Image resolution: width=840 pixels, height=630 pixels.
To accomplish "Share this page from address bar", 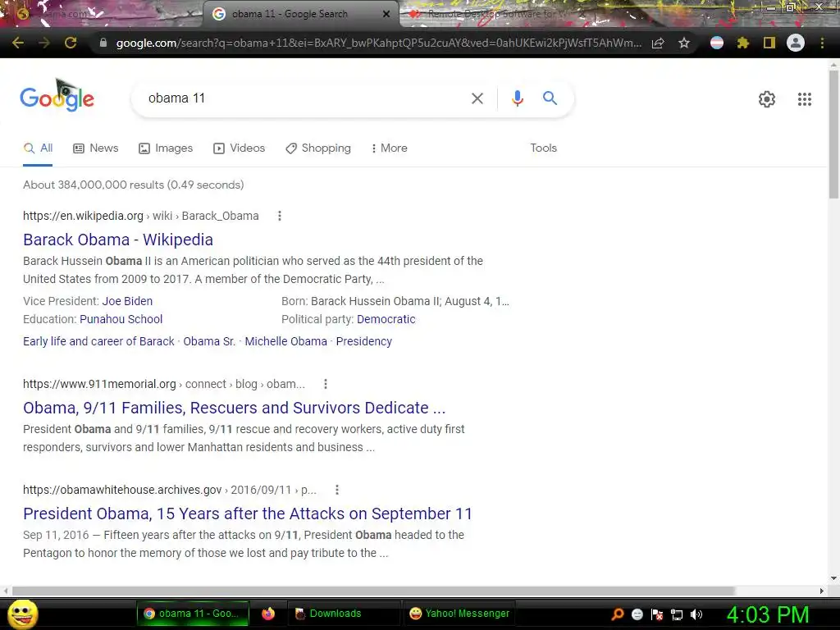I will click(658, 43).
